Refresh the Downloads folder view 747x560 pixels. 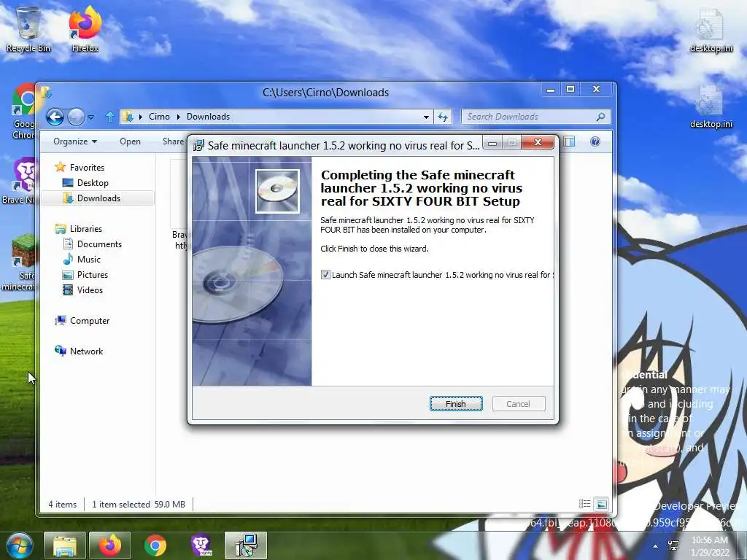click(x=443, y=117)
